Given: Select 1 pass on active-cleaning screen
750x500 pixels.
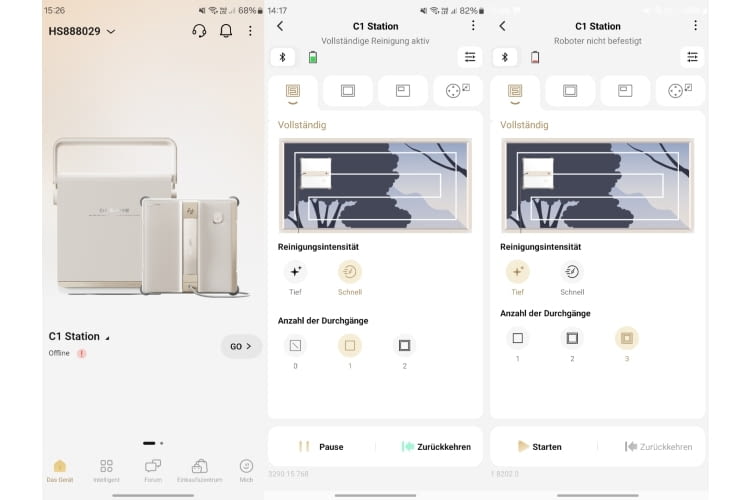Looking at the screenshot, I should pyautogui.click(x=350, y=352).
